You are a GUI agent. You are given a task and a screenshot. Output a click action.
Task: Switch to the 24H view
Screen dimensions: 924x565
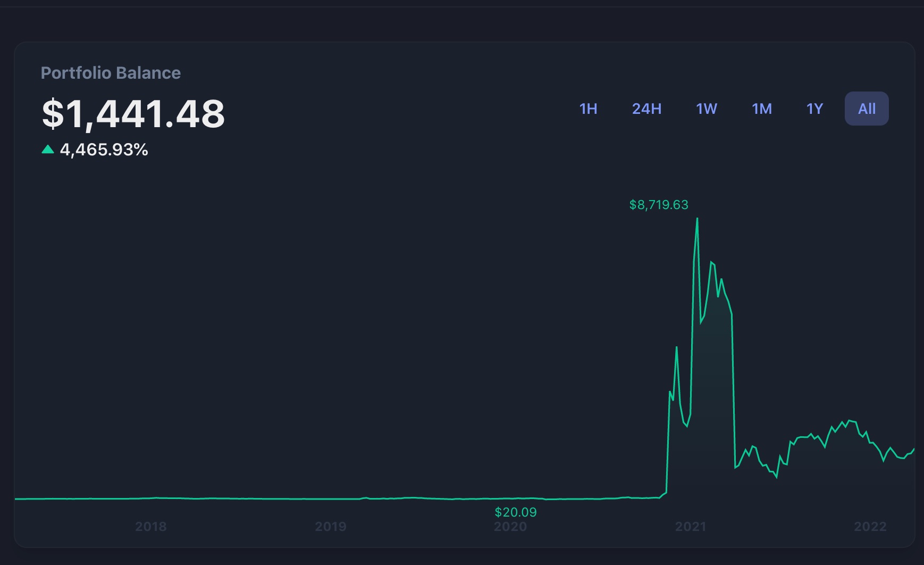click(x=646, y=109)
